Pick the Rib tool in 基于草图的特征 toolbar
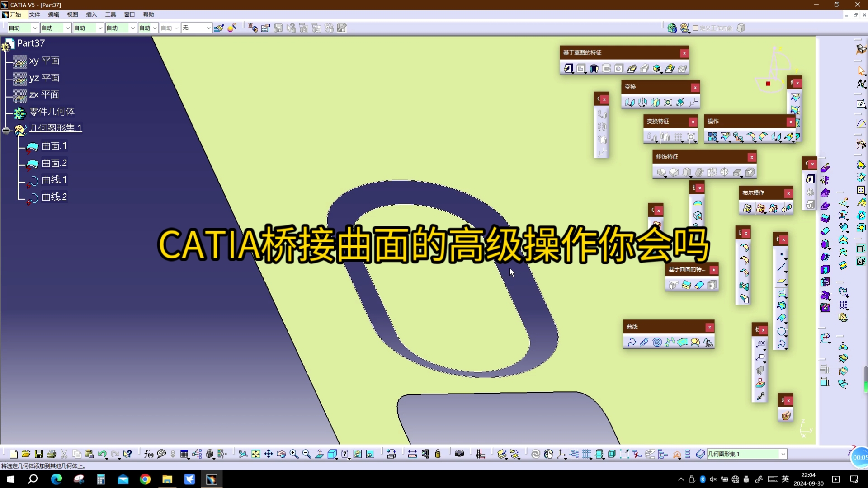 tap(632, 68)
